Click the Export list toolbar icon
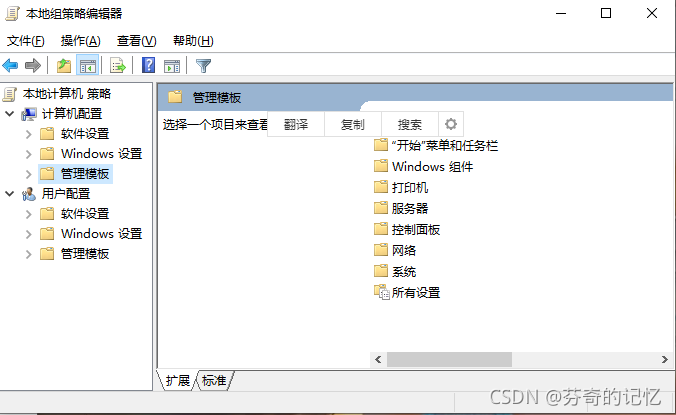The width and height of the screenshot is (676, 415). (118, 66)
